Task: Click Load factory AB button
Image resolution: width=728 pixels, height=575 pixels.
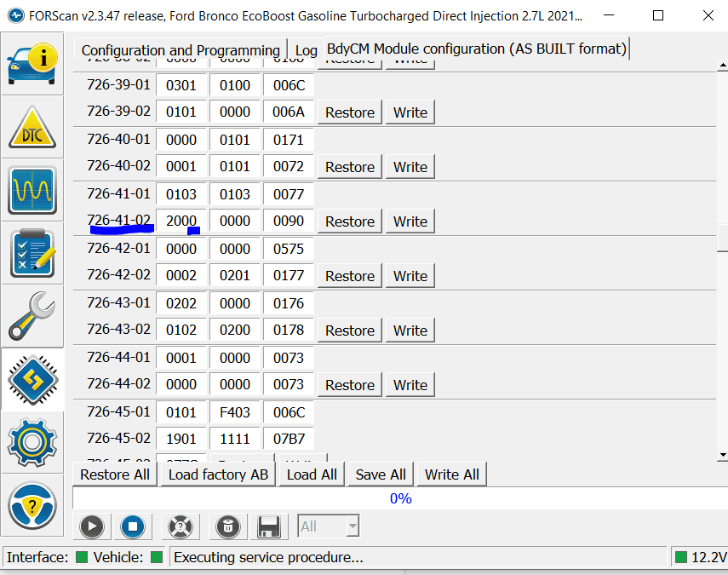Action: pyautogui.click(x=218, y=474)
